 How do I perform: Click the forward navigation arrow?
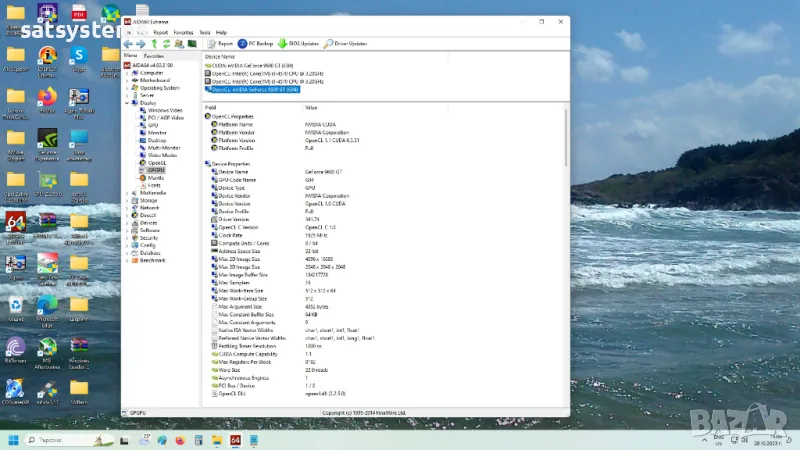[140, 44]
